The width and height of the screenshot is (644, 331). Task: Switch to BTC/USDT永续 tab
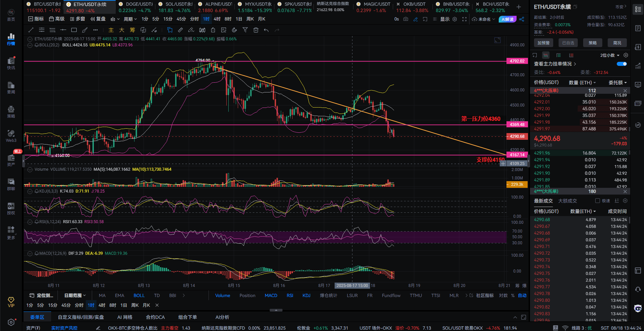pos(44,7)
